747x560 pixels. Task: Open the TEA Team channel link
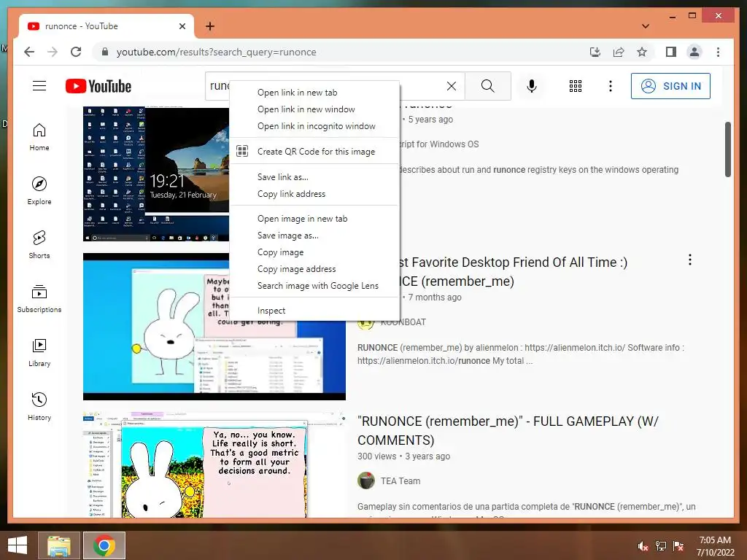[x=400, y=481]
